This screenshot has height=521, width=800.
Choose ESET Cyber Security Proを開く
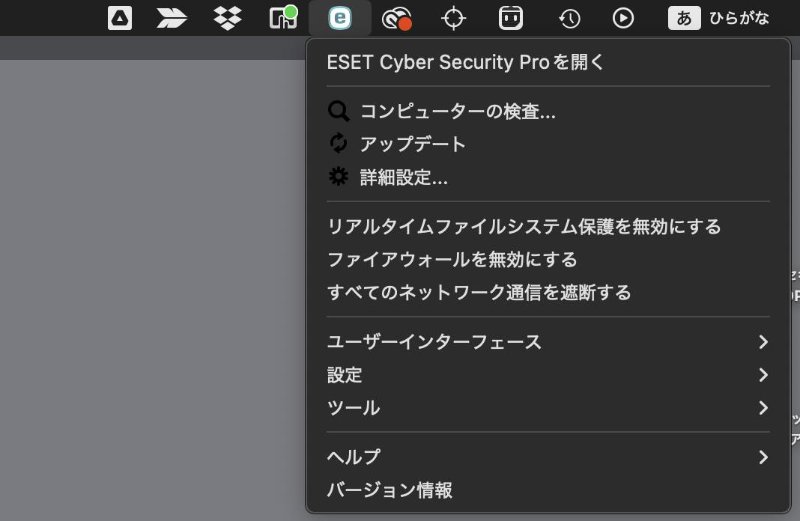466,62
